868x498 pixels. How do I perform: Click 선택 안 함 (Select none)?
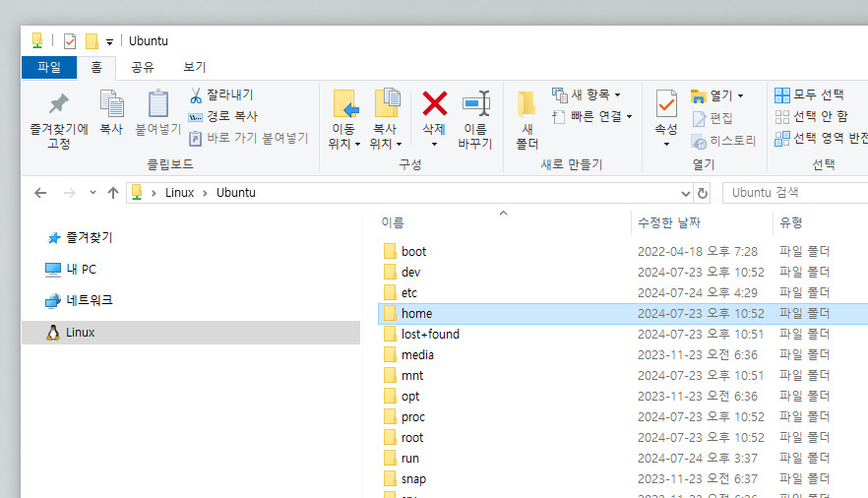pos(811,117)
